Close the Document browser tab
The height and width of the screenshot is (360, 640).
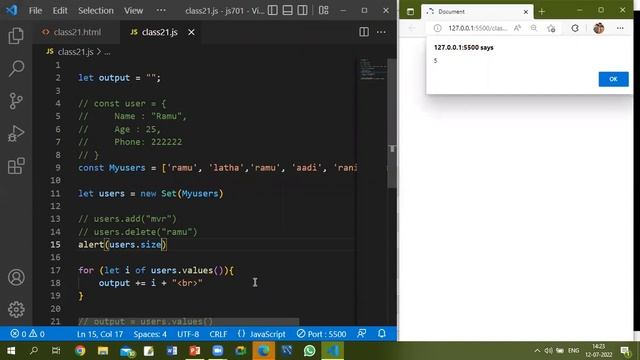click(x=526, y=12)
